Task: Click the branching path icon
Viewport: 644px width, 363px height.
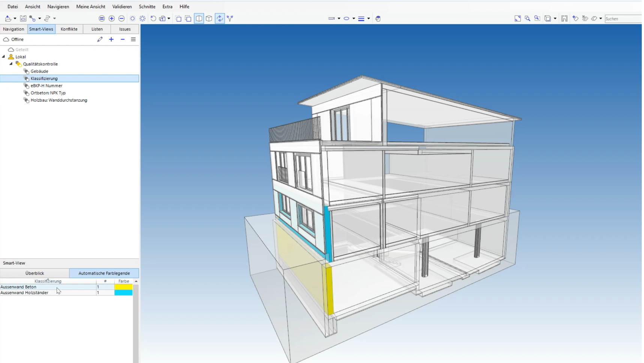Action: coord(230,18)
